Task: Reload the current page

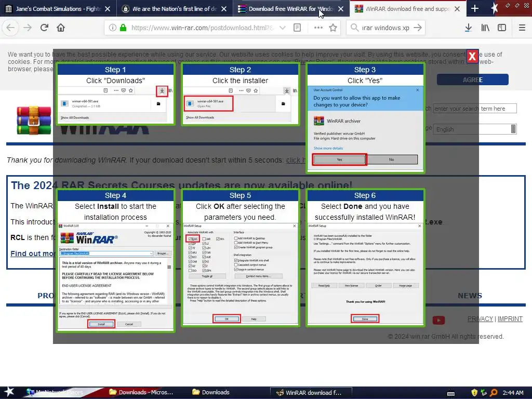Action: coord(44,28)
